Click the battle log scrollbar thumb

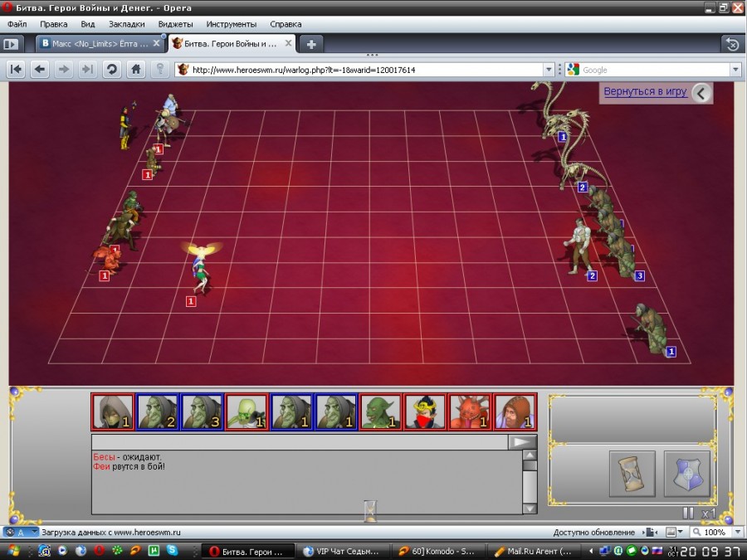coord(530,465)
